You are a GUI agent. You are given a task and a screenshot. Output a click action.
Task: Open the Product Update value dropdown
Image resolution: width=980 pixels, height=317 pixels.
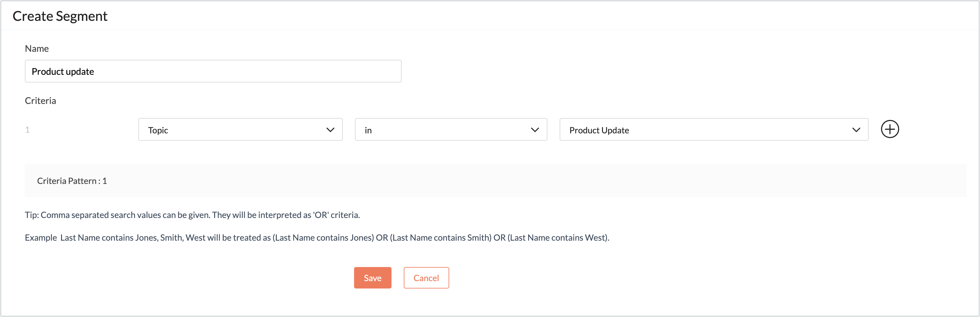coord(713,130)
